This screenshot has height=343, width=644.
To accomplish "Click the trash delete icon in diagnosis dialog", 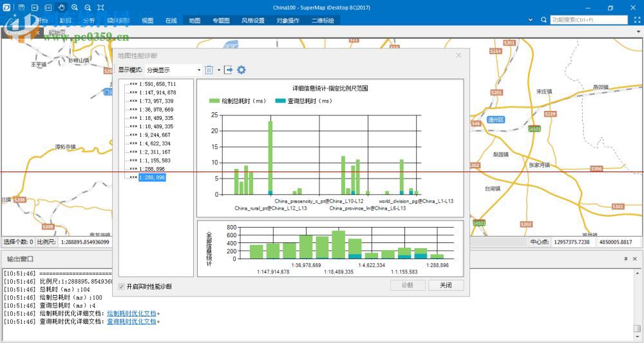I will click(209, 70).
